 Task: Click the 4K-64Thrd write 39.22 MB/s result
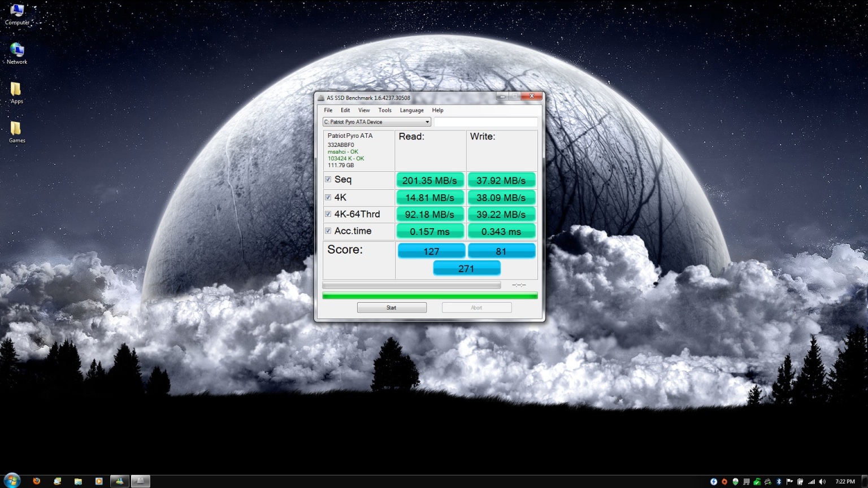[501, 214]
